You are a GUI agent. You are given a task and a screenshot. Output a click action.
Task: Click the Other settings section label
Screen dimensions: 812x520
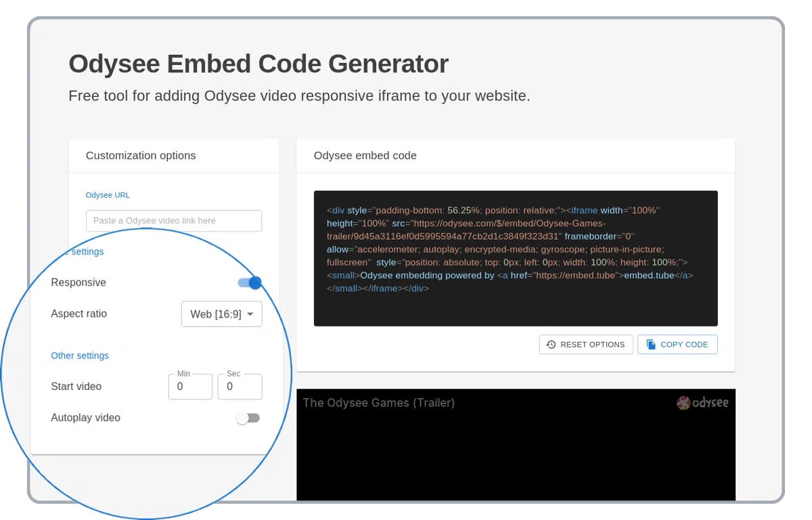tap(80, 355)
